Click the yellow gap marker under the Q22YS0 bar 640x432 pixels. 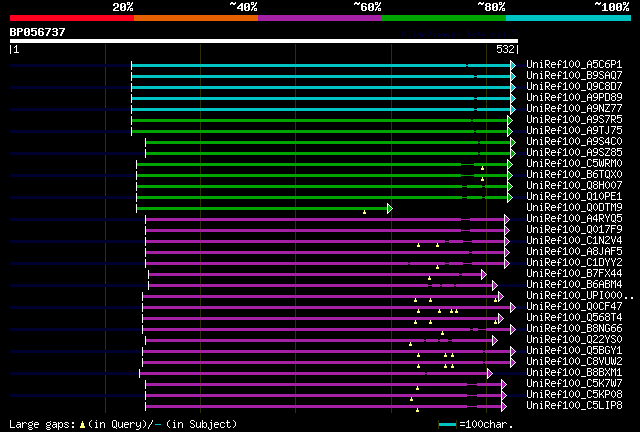pos(410,344)
